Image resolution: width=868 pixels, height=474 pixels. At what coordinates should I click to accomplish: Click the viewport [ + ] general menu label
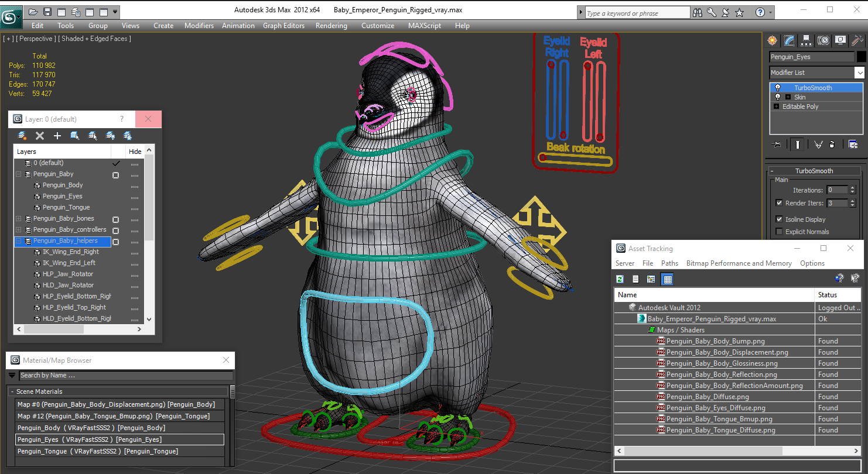pos(8,39)
